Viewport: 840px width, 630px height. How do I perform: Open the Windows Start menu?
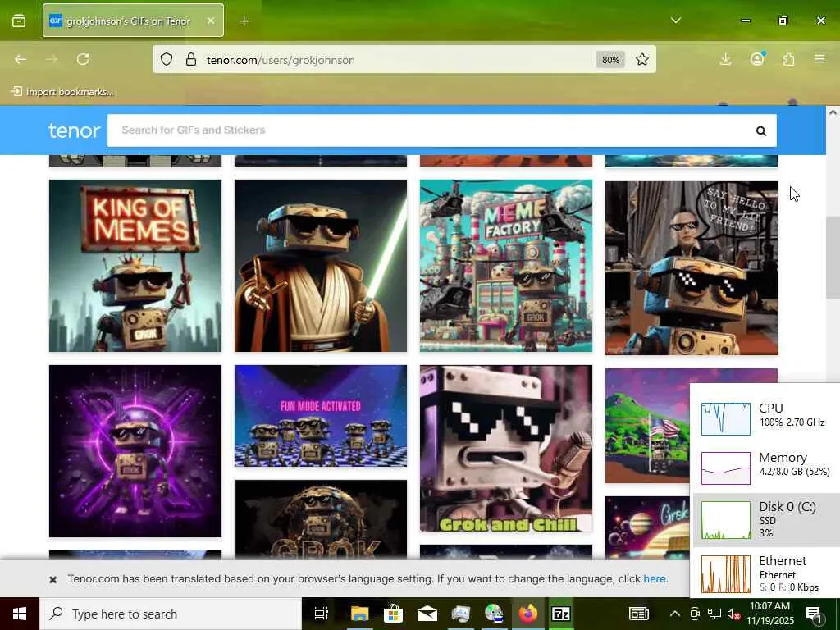[x=20, y=614]
